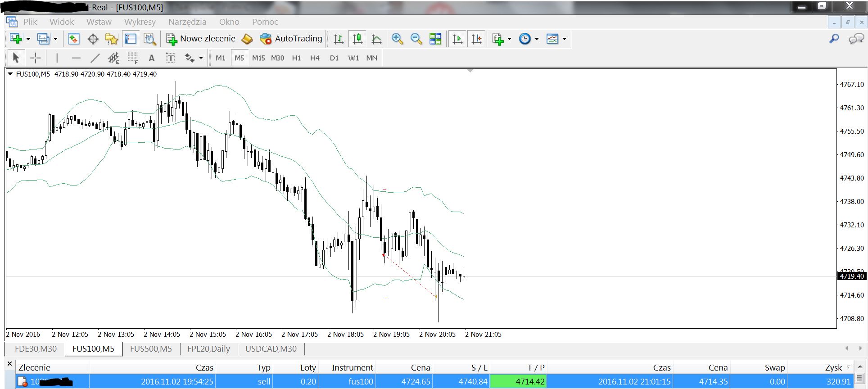Set timeframe to M15
868x389 pixels.
tap(258, 58)
